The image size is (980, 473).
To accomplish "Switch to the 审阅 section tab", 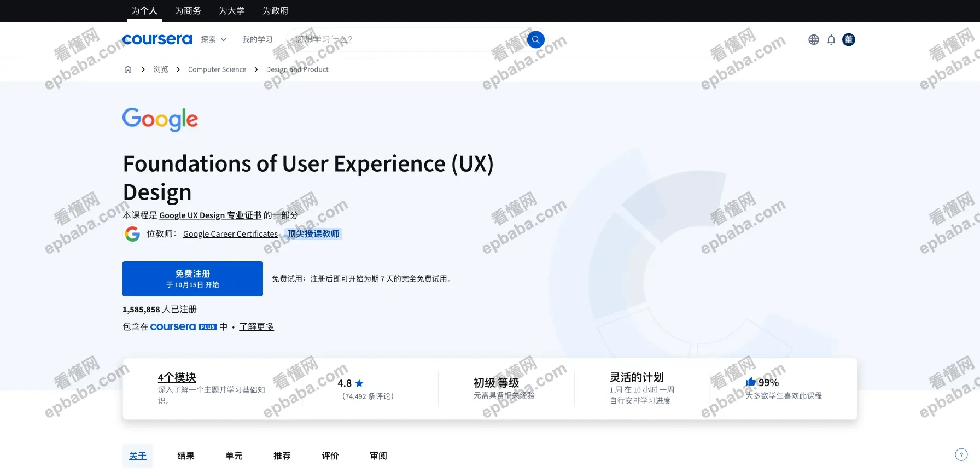I will pos(378,456).
